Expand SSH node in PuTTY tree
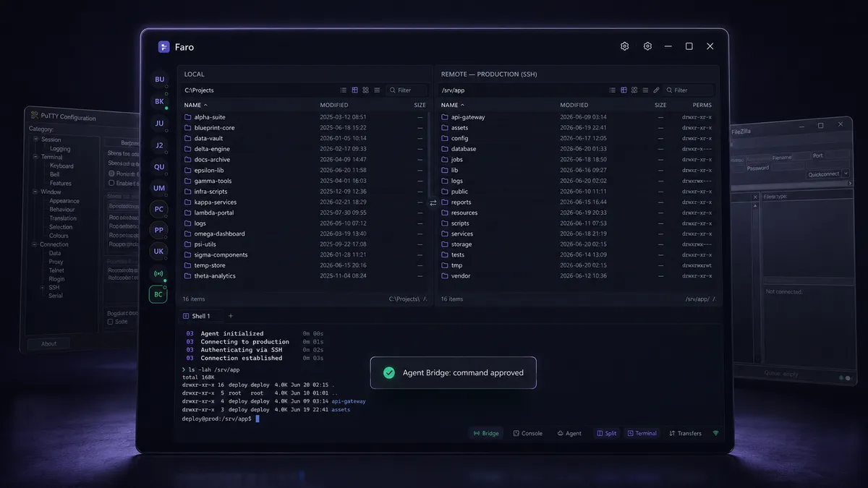 tap(43, 287)
